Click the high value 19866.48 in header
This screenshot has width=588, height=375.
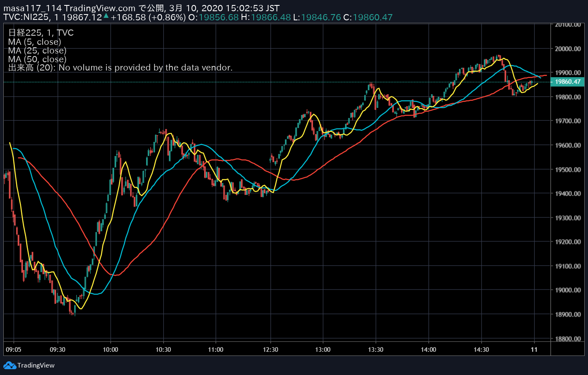coord(271,17)
